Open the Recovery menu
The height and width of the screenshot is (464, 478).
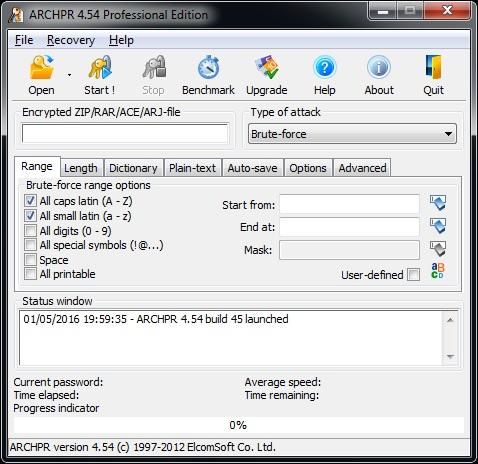(71, 40)
